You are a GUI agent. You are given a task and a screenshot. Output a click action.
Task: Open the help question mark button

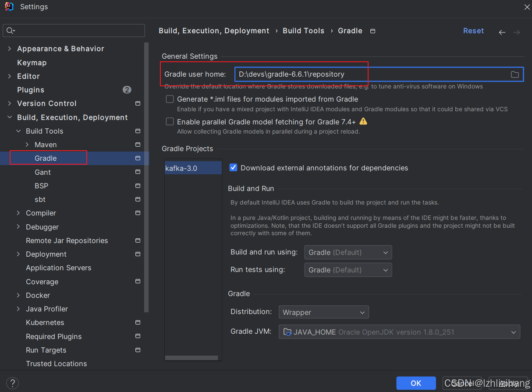[x=13, y=383]
